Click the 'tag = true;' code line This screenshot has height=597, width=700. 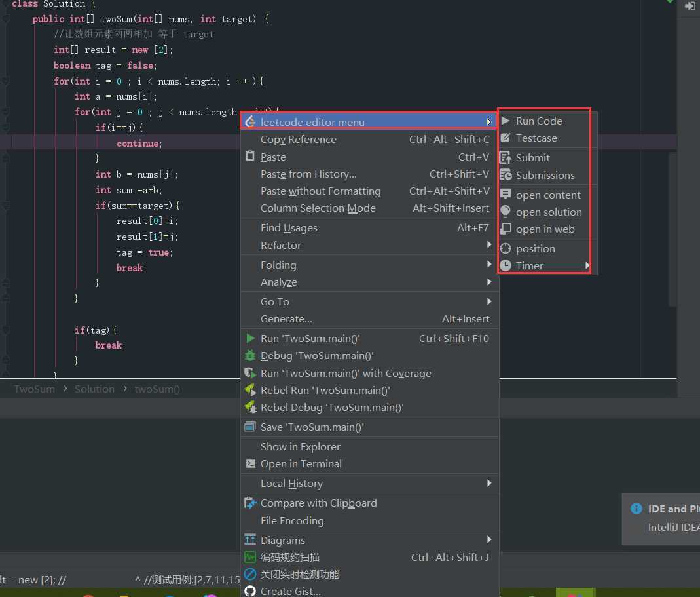144,252
